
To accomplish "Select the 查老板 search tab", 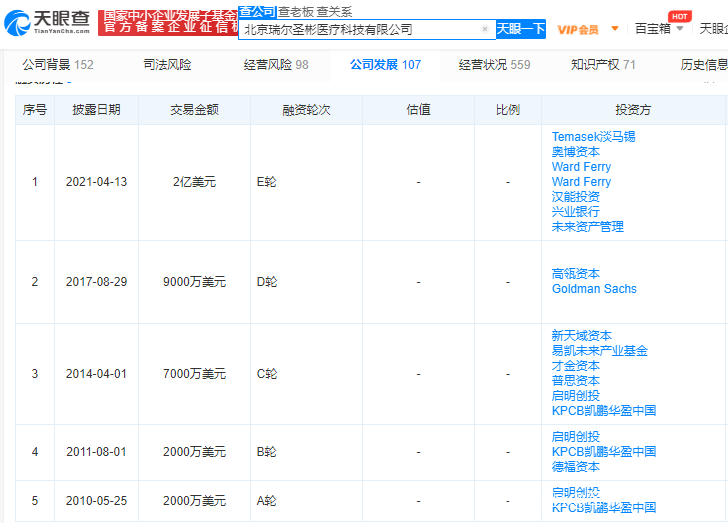I will coord(296,12).
